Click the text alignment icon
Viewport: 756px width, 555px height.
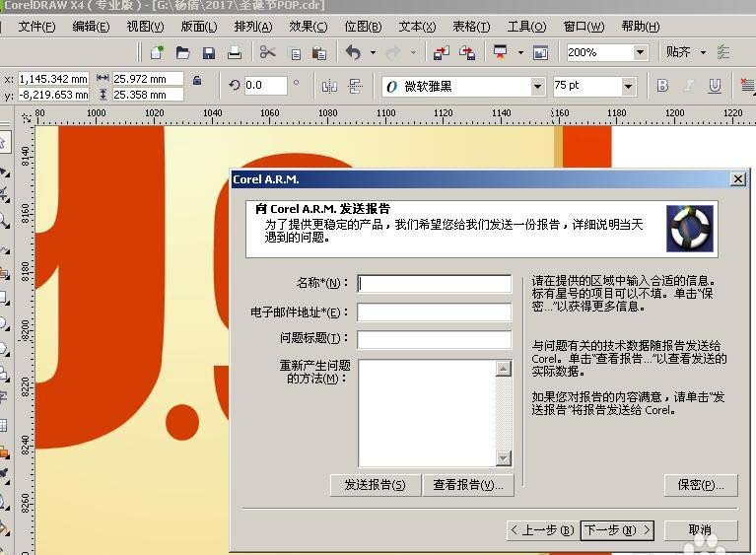click(747, 86)
